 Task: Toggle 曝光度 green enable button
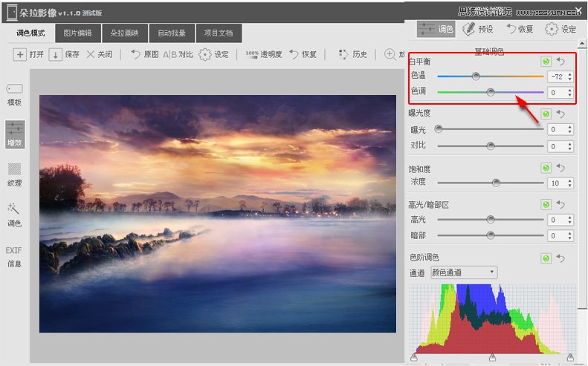(546, 114)
